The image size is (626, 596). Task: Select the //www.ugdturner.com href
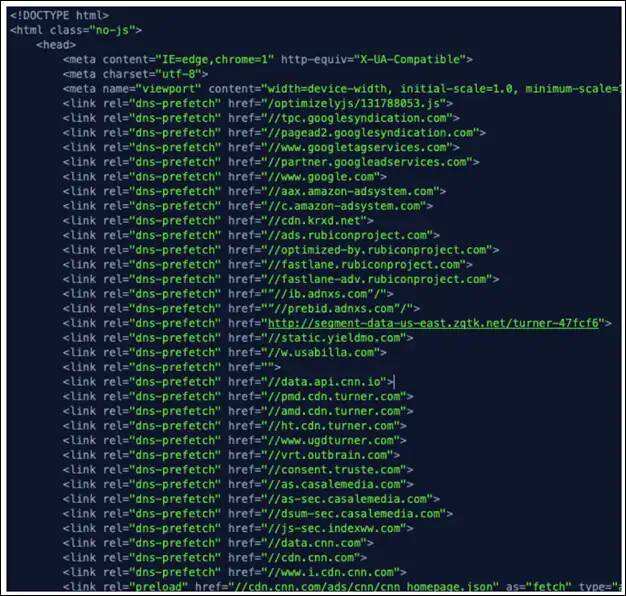click(333, 441)
